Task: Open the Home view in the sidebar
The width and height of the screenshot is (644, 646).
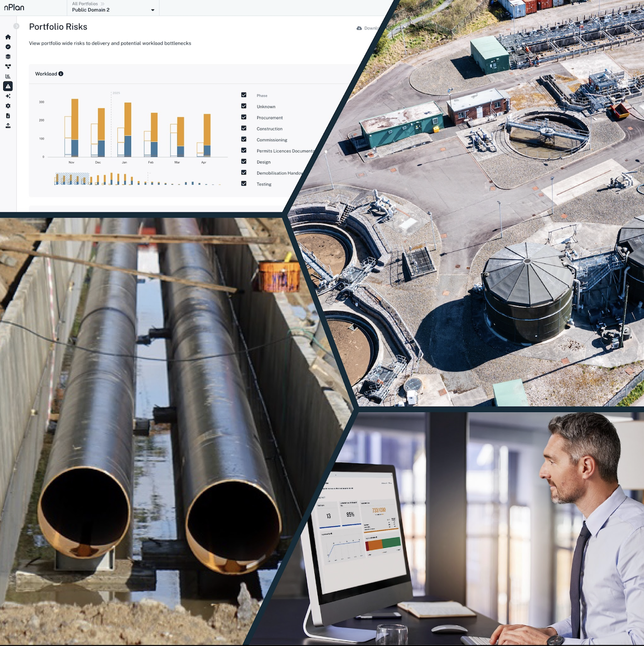Action: [x=8, y=37]
